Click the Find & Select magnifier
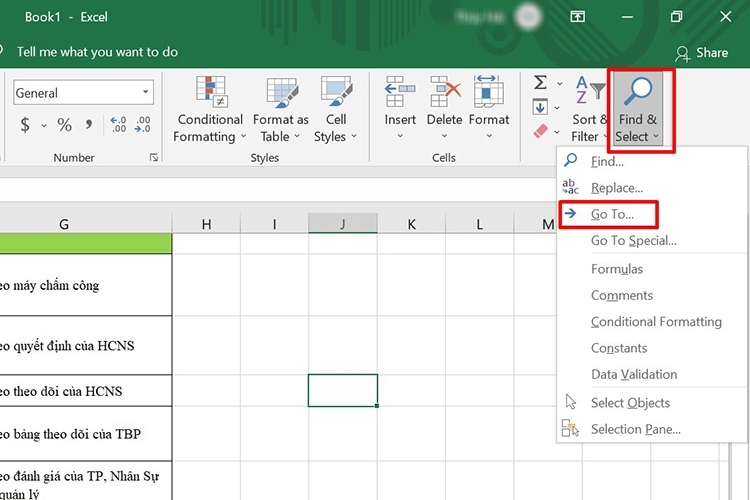The height and width of the screenshot is (500, 750). (638, 93)
